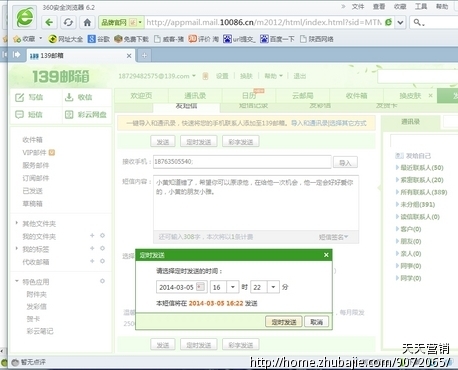Switch to the 云邮局 tab
The image size is (458, 370).
pos(303,96)
